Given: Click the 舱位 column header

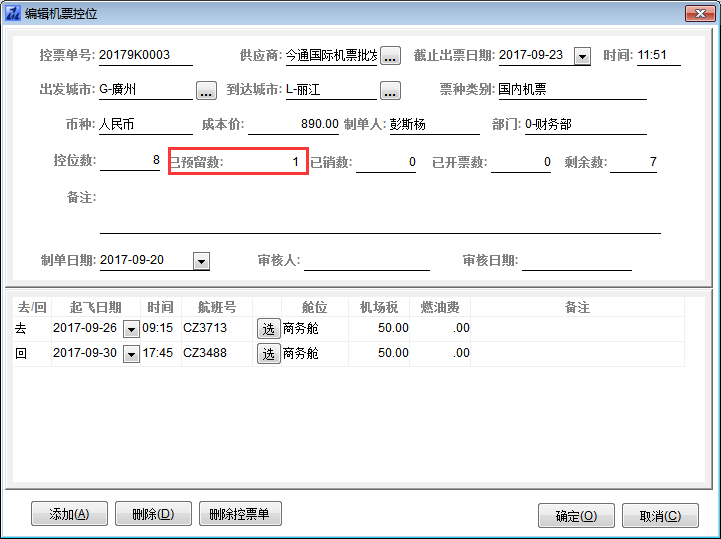Looking at the screenshot, I should click(315, 307).
